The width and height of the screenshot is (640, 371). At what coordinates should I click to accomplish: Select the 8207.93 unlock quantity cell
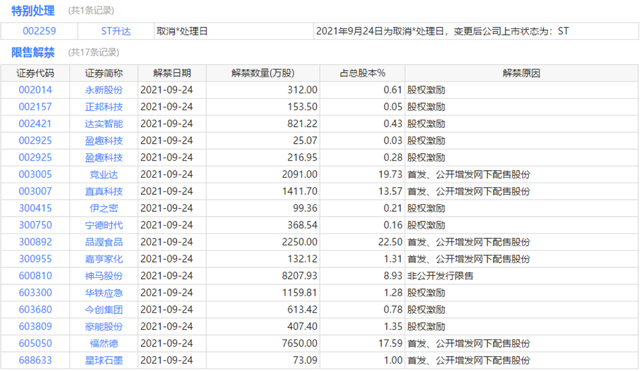click(x=263, y=275)
